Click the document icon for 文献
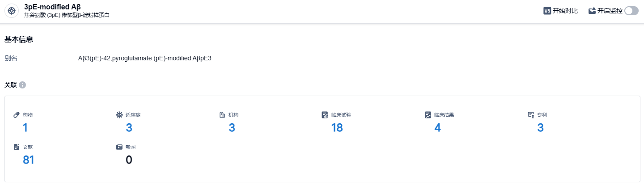644x185 pixels. [17, 147]
